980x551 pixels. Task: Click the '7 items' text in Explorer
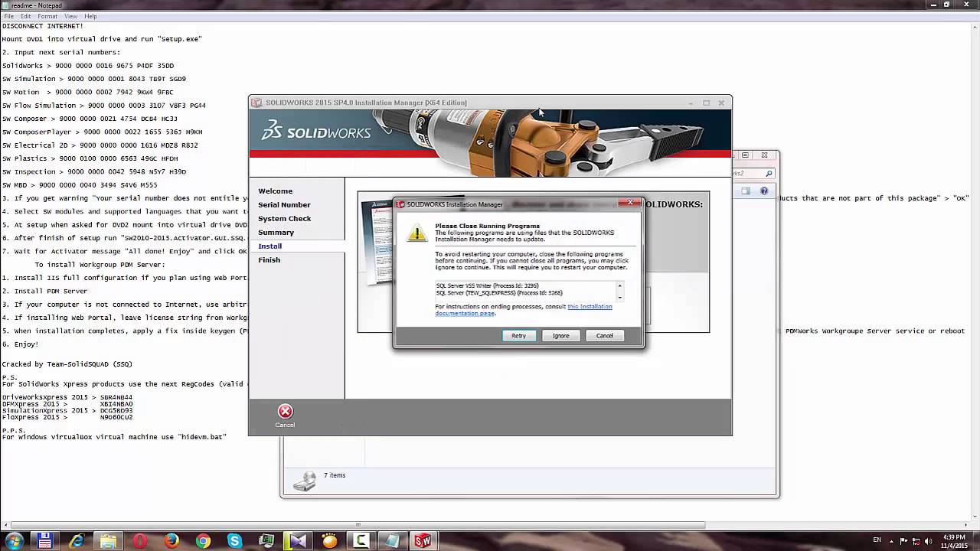pyautogui.click(x=335, y=475)
